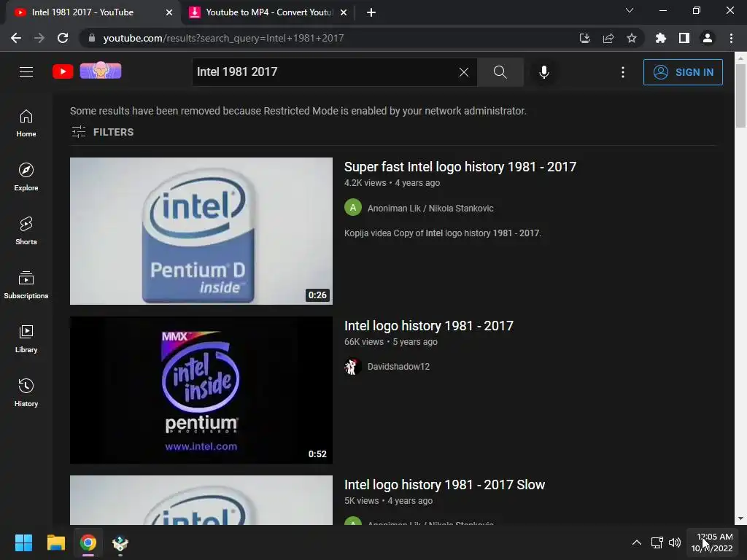Image resolution: width=747 pixels, height=560 pixels.
Task: Click SIGN IN button
Action: coord(683,72)
